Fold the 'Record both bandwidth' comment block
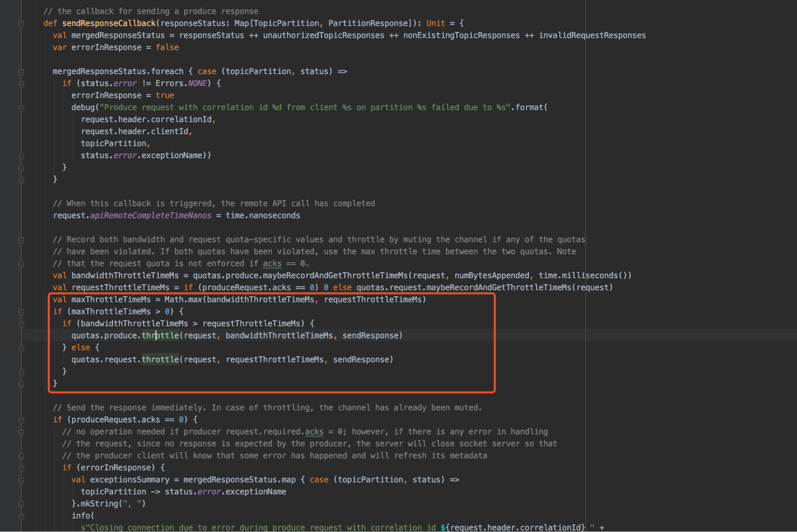The width and height of the screenshot is (797, 532). [22, 240]
